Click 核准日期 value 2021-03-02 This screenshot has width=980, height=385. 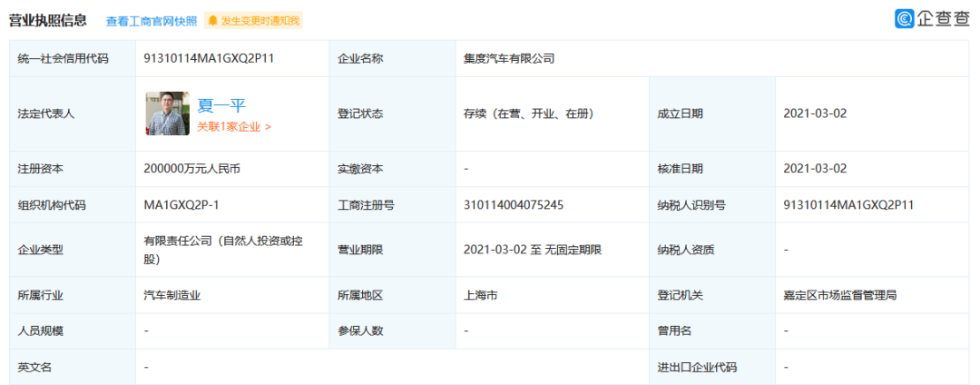[815, 168]
